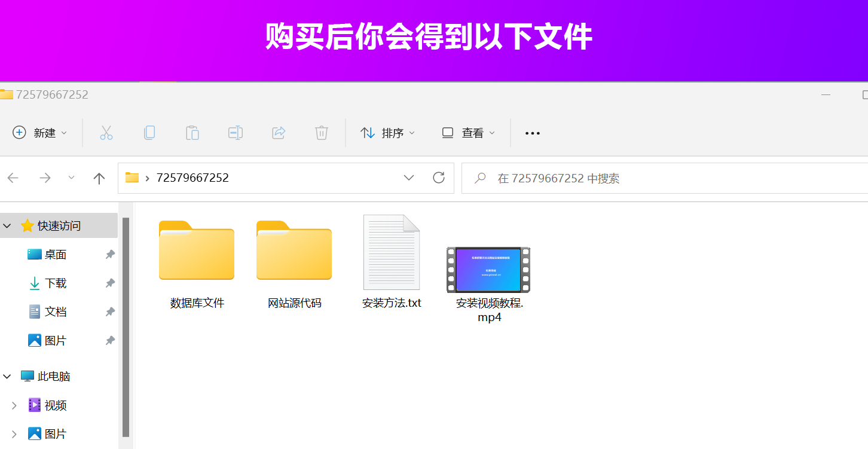The width and height of the screenshot is (868, 449).
Task: Click the 数据库文件 folder name label
Action: pos(197,303)
